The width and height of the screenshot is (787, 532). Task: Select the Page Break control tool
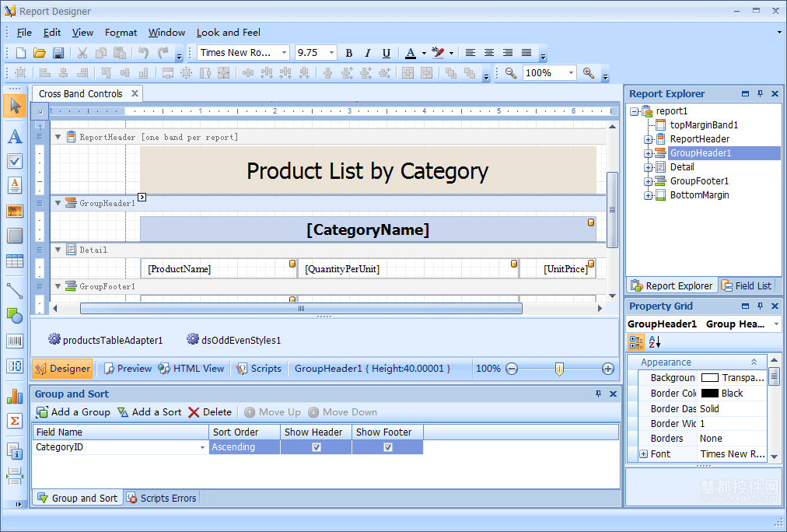tap(15, 476)
